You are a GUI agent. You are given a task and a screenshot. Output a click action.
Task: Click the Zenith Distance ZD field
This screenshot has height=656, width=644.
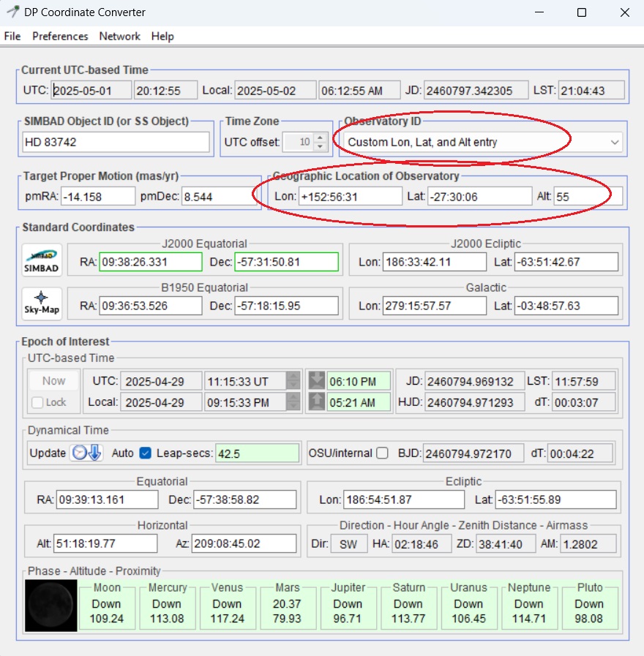coord(506,544)
